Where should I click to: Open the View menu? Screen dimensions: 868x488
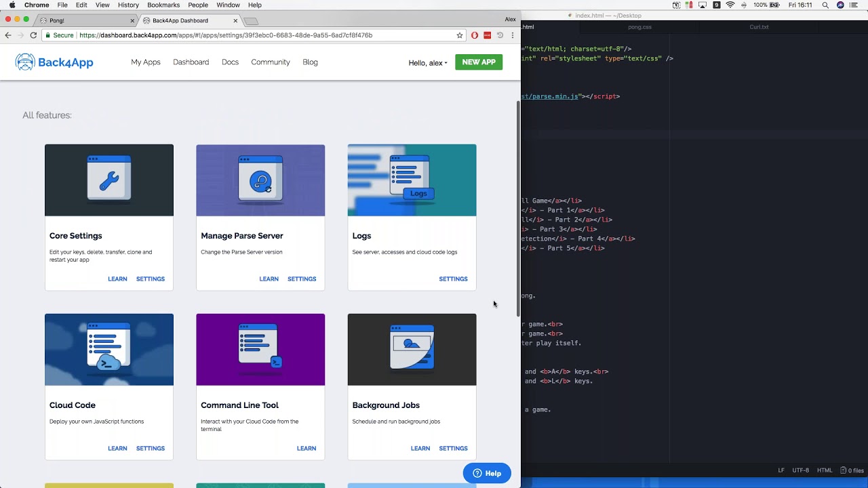[102, 5]
